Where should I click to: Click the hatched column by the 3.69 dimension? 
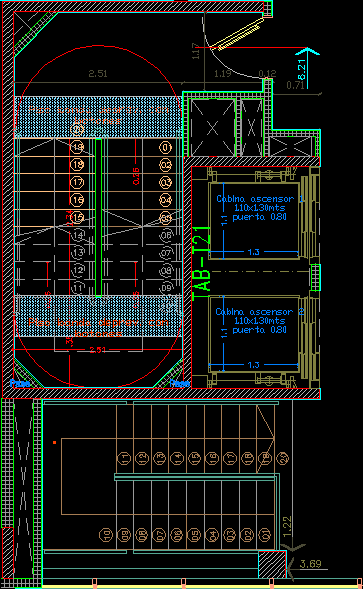(x=272, y=565)
